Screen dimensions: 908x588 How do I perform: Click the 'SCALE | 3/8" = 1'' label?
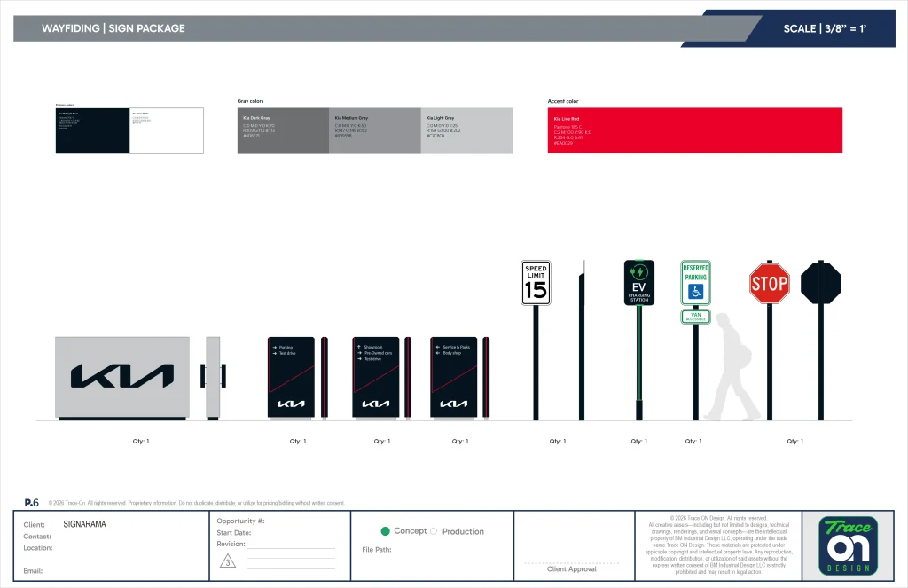coord(825,28)
